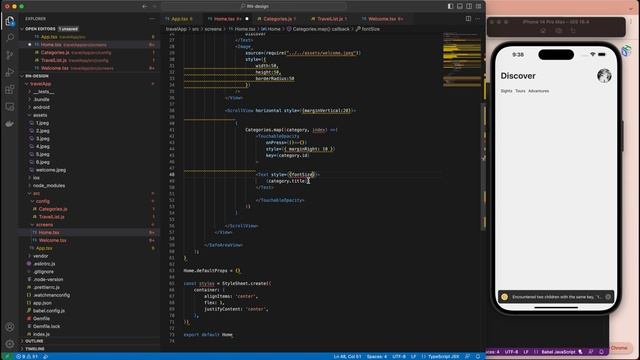Tap the profile avatar in the phone app

coord(604,76)
